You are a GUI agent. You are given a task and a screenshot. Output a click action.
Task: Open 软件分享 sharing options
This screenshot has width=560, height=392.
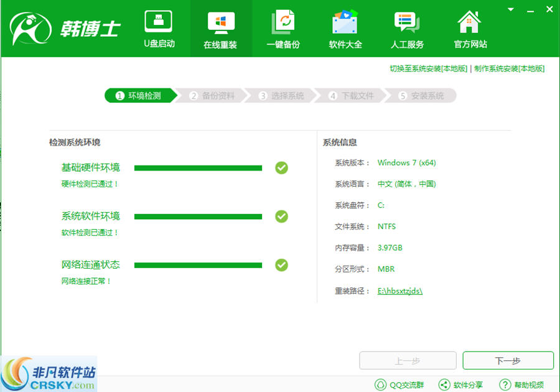pos(461,385)
